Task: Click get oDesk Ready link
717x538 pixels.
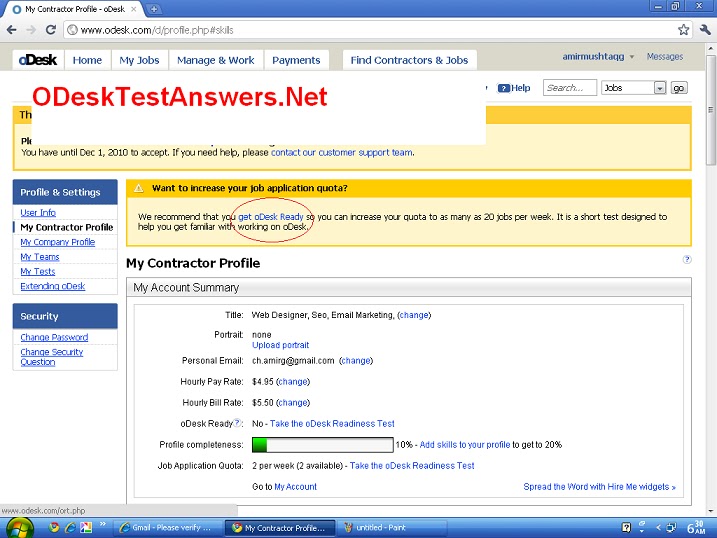Action: tap(271, 217)
